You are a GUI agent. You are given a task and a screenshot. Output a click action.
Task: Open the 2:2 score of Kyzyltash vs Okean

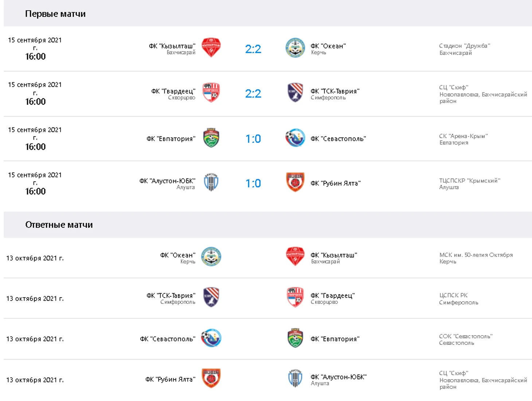click(253, 49)
